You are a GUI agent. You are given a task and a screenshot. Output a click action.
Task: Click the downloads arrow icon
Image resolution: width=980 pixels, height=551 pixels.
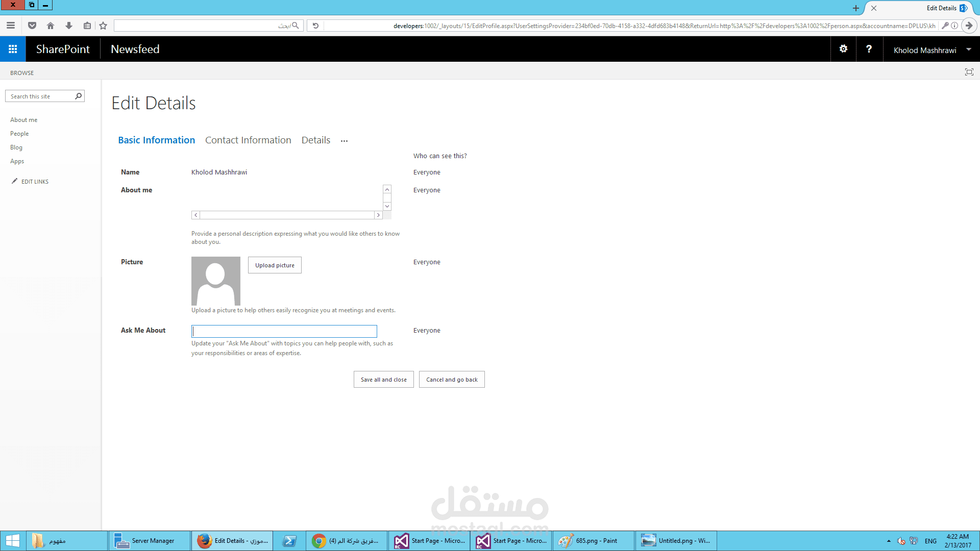pos(68,26)
